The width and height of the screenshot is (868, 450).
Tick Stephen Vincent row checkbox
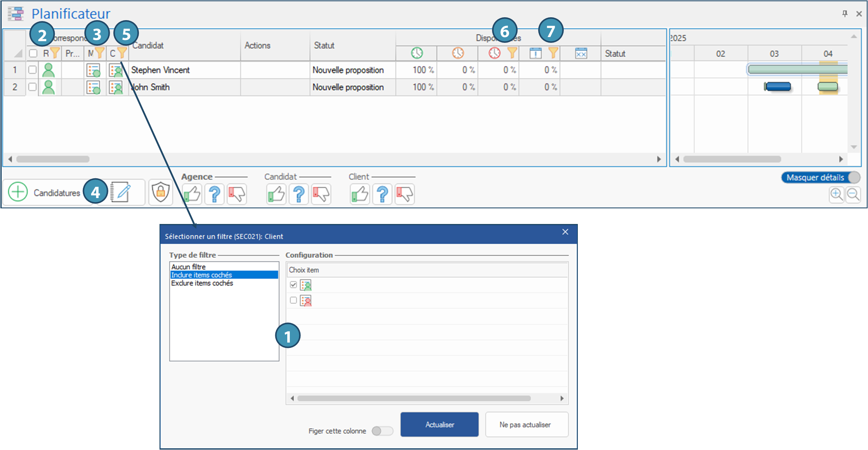click(x=33, y=70)
